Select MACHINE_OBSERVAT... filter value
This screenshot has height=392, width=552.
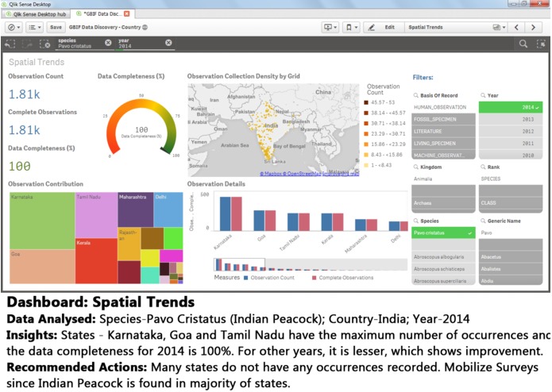pos(443,155)
